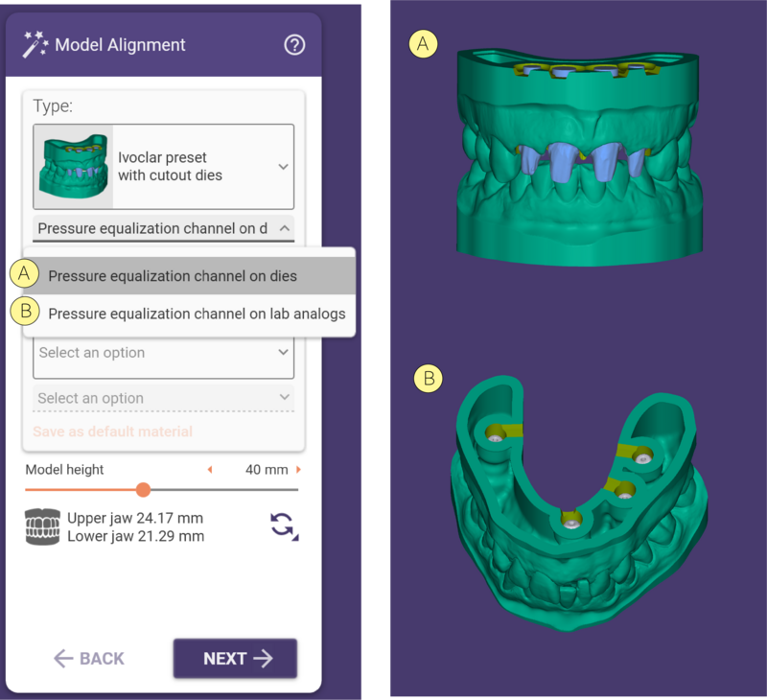Click the Model height label
The height and width of the screenshot is (700, 767).
[64, 470]
